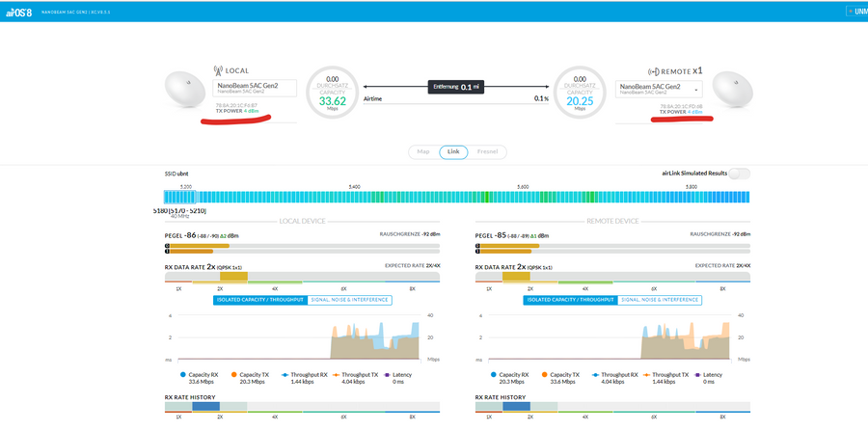Select remote Signal, Noise & Interference tab
Screen dimensions: 868x430
(x=660, y=300)
